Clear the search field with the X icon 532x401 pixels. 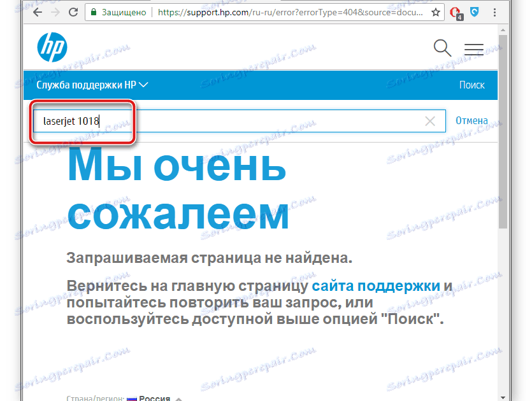tap(430, 121)
